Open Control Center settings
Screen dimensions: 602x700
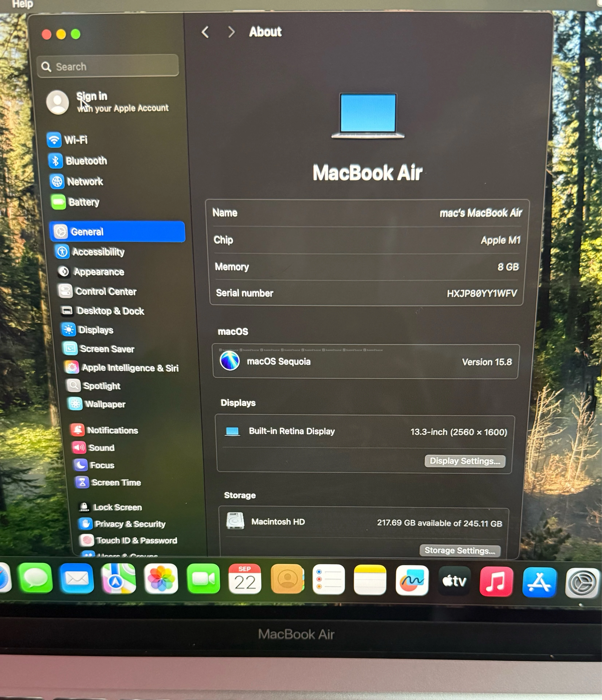click(x=97, y=291)
